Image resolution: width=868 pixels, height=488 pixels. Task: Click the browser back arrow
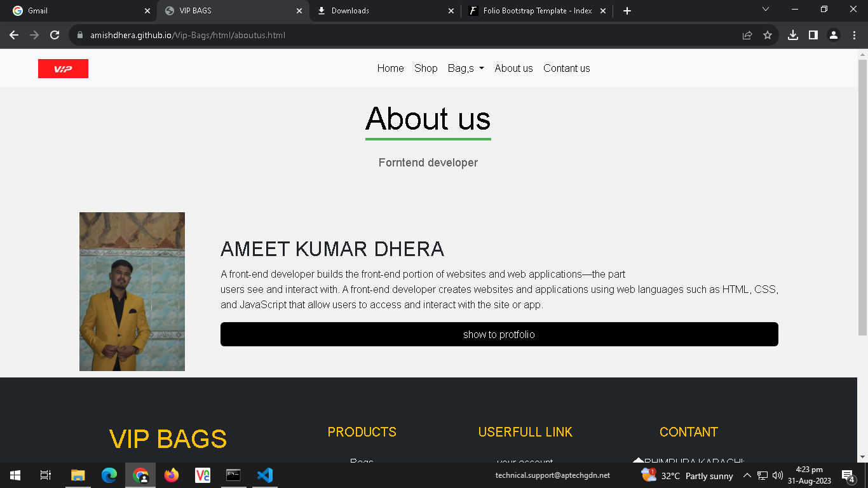click(14, 35)
